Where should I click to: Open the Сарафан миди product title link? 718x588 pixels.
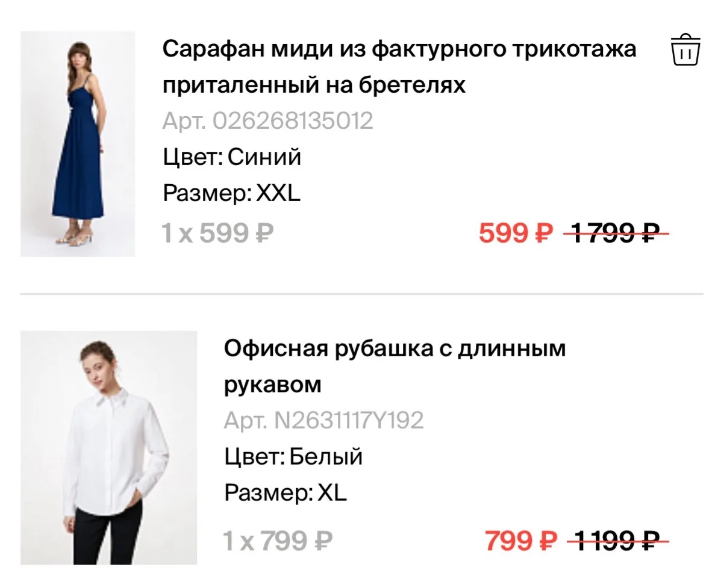coord(399,67)
